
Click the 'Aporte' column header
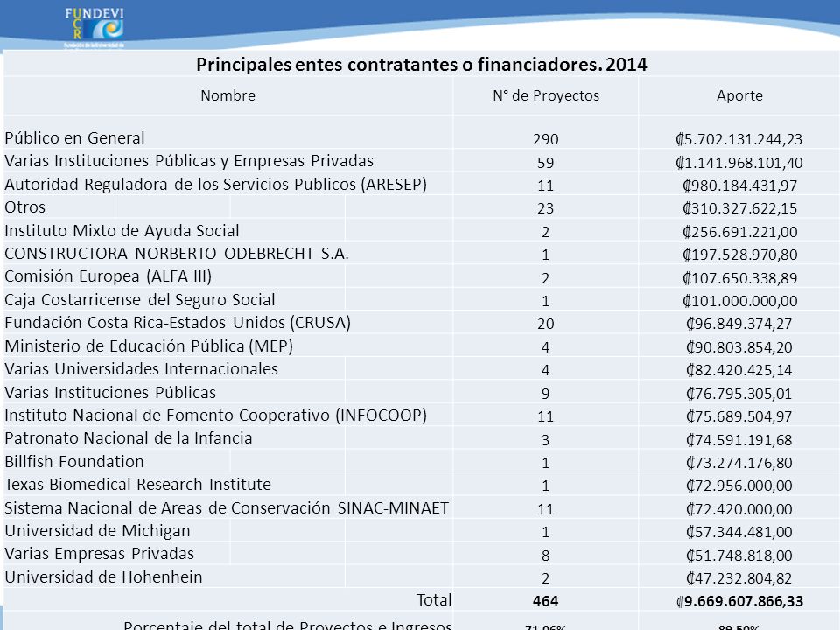pyautogui.click(x=739, y=95)
